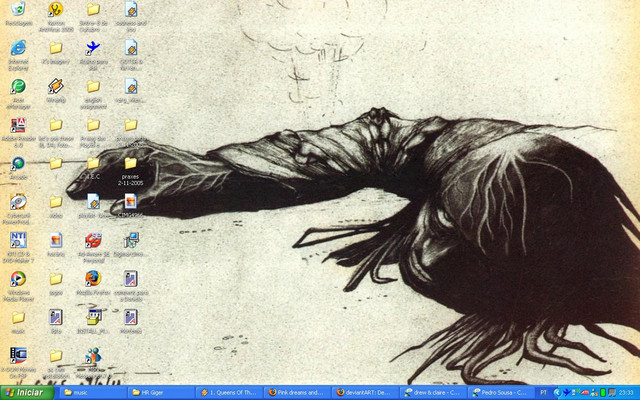Open the A.E.C folder
The width and height of the screenshot is (640, 400).
[93, 163]
